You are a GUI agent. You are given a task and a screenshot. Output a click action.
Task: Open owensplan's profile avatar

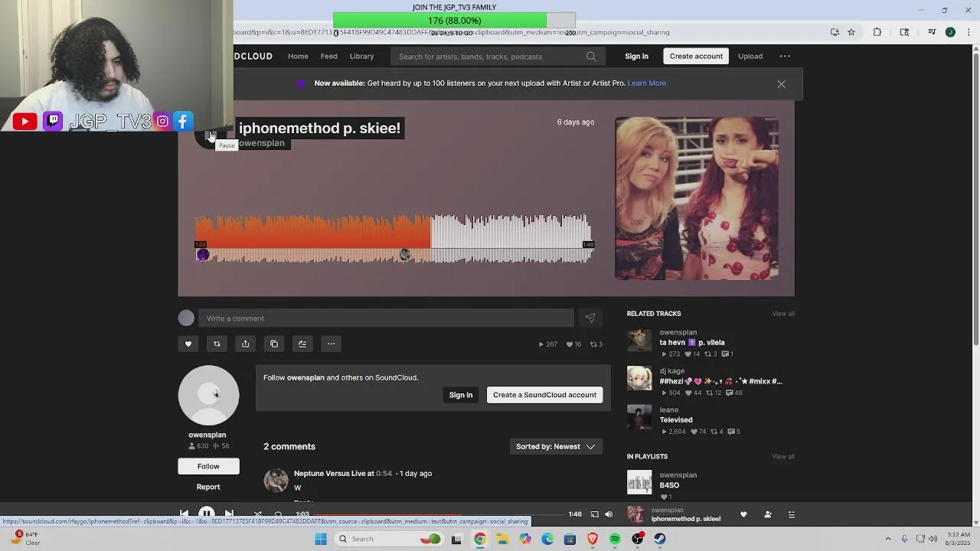coord(208,395)
